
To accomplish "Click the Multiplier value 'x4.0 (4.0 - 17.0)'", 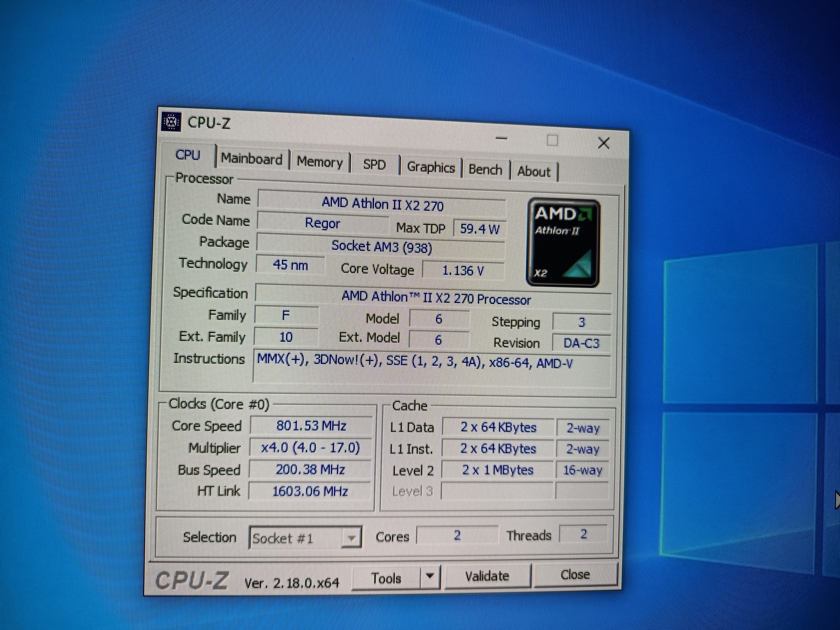I will pos(310,447).
